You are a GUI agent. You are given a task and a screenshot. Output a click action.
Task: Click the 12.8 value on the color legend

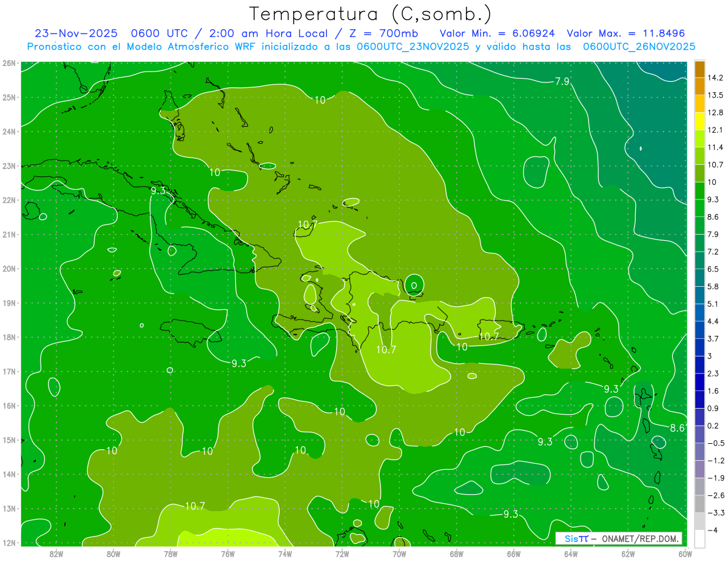715,113
